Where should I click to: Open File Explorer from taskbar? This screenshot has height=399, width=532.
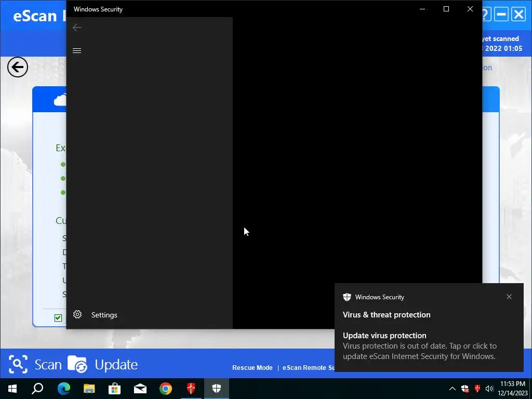(89, 389)
